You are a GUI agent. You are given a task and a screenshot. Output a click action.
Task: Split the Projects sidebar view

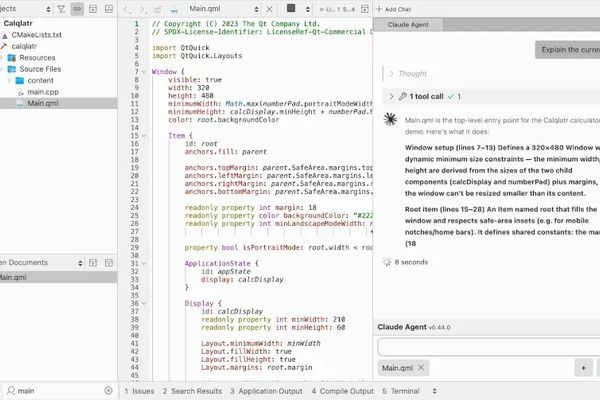pos(93,9)
